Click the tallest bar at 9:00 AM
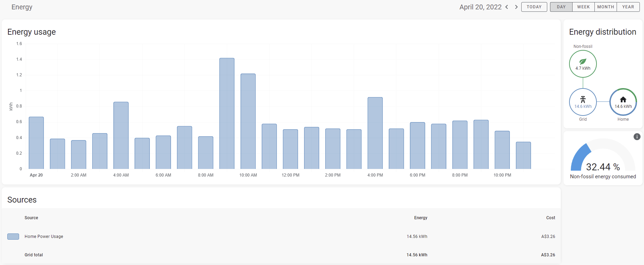 click(x=227, y=113)
